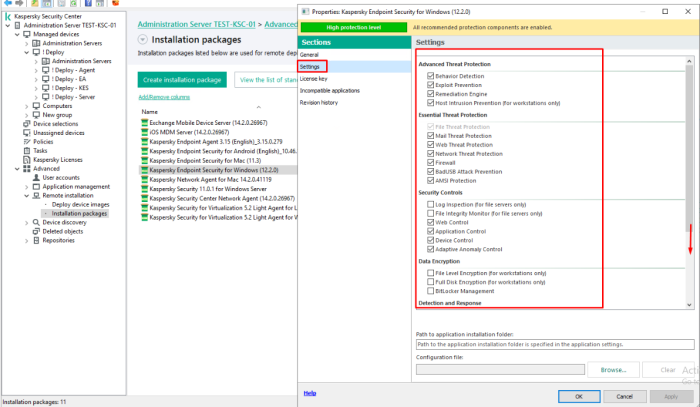This screenshot has width=700, height=407.
Task: Click the iOS MDM Server package icon
Action: [144, 132]
